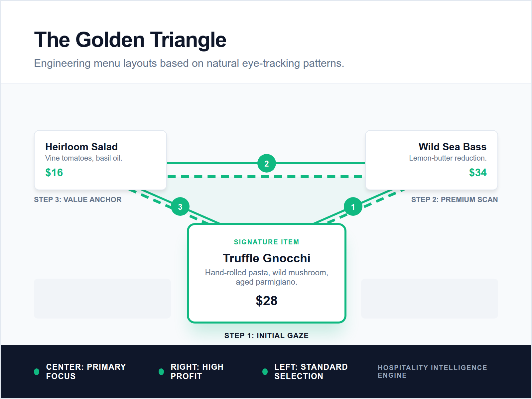Select the Heirloom Salad menu card
This screenshot has height=399, width=532.
pyautogui.click(x=100, y=160)
